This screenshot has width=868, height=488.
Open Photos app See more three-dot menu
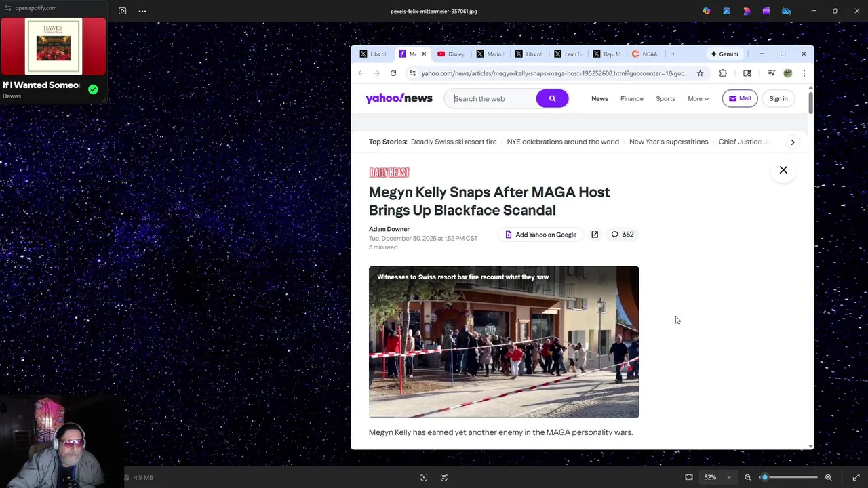click(x=142, y=11)
